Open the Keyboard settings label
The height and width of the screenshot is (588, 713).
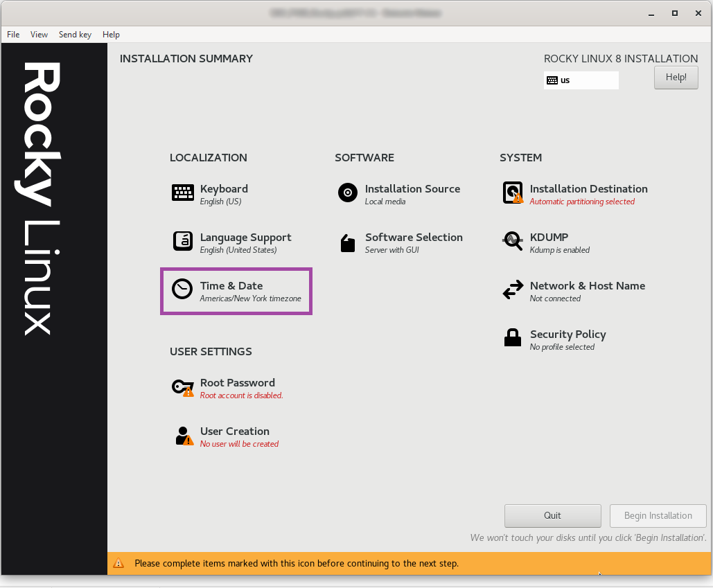pos(225,188)
